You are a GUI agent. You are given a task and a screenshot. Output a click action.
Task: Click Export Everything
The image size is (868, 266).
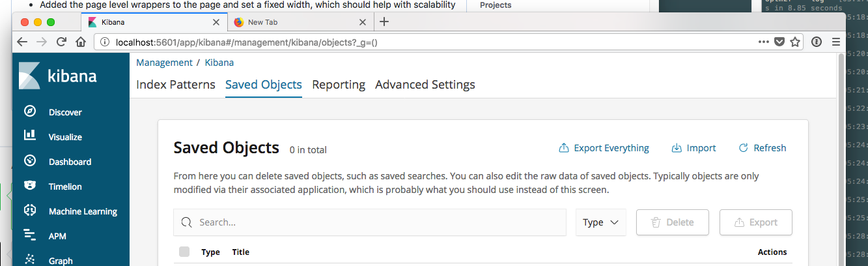pos(604,148)
